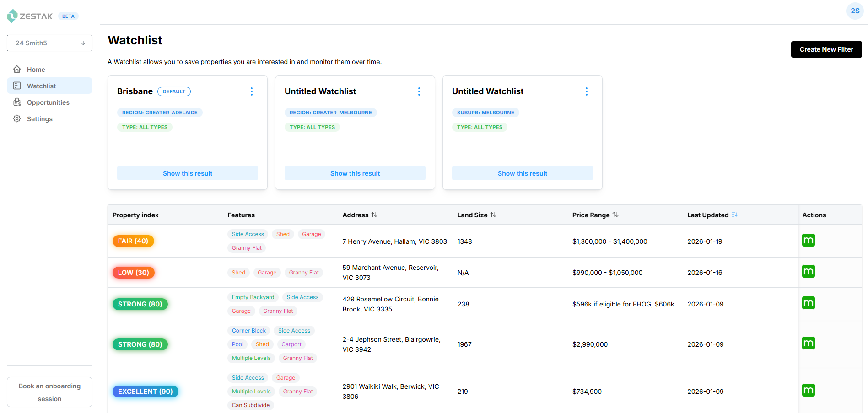Toggle the Last Updated sort order
Image resolution: width=868 pixels, height=413 pixels.
tap(734, 215)
